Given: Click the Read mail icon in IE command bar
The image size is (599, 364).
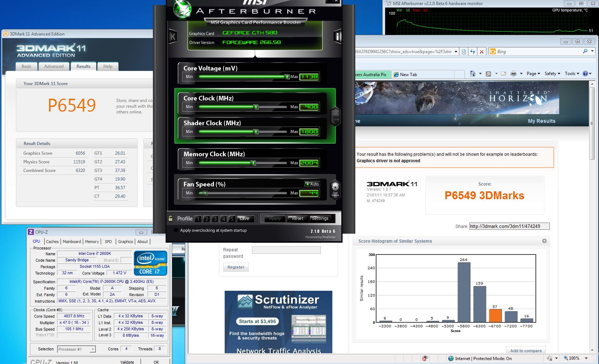Looking at the screenshot, I should point(504,74).
